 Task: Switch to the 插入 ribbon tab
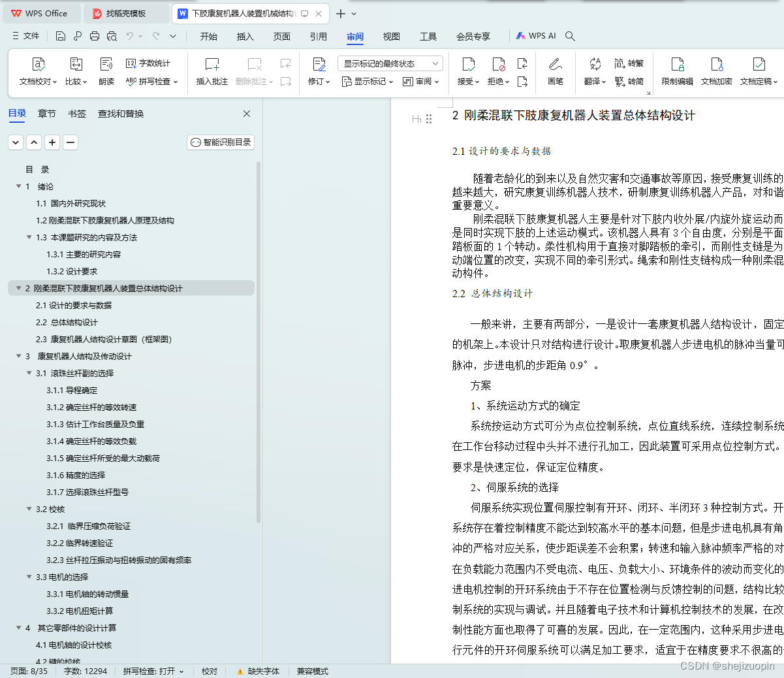click(245, 37)
